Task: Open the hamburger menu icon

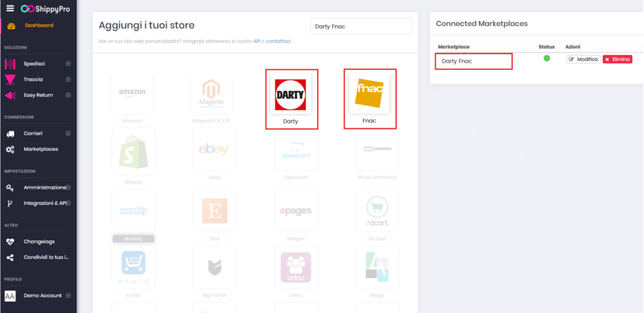Action: pos(10,9)
